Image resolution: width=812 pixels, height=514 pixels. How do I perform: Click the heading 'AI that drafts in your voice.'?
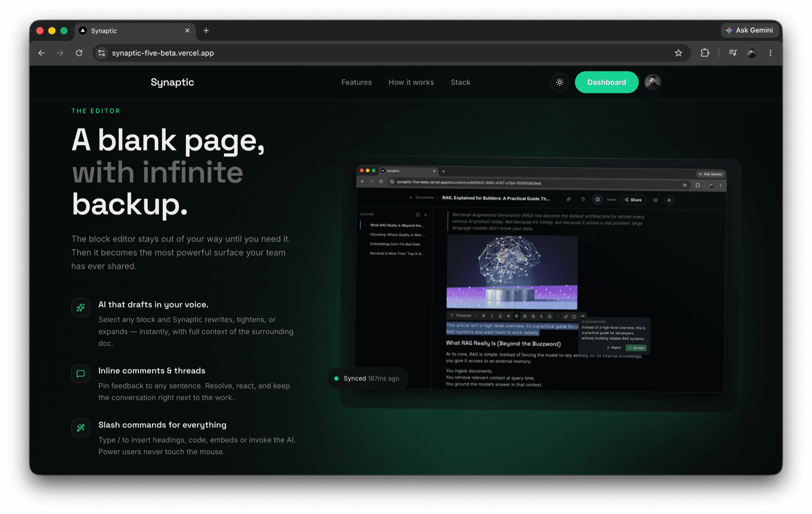coord(153,305)
